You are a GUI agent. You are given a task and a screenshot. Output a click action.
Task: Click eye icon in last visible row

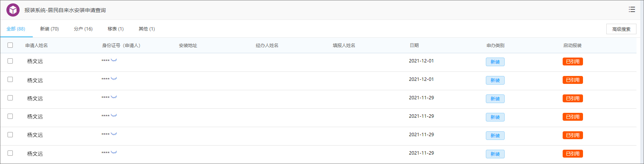pos(114,152)
